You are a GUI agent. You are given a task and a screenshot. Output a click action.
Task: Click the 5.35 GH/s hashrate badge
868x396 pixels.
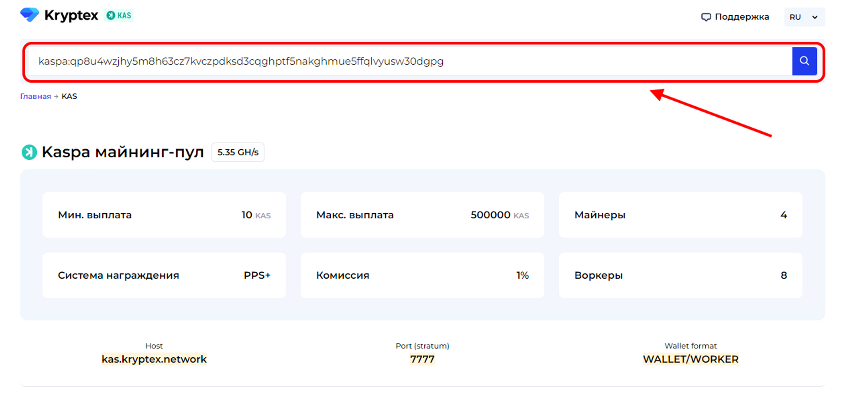tap(238, 152)
